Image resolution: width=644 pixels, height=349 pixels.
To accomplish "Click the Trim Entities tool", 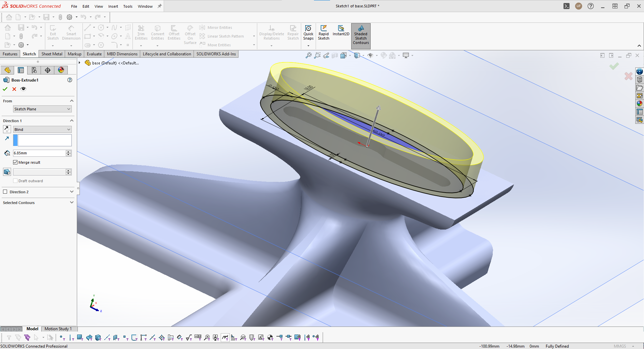I will coord(141,33).
